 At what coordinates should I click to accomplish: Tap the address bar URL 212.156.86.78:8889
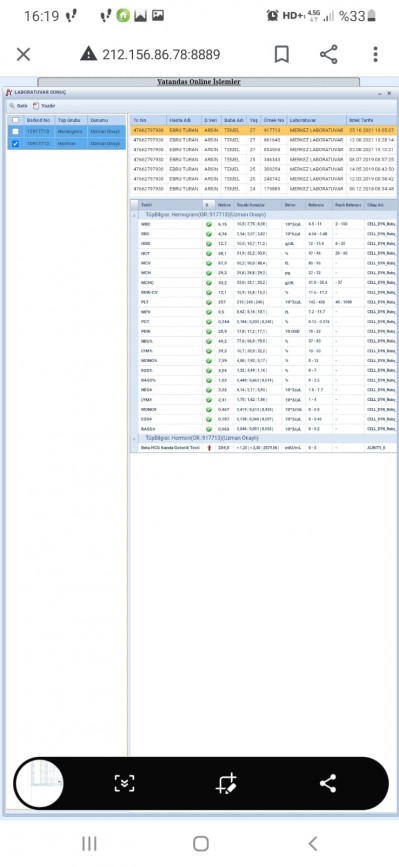pos(161,55)
